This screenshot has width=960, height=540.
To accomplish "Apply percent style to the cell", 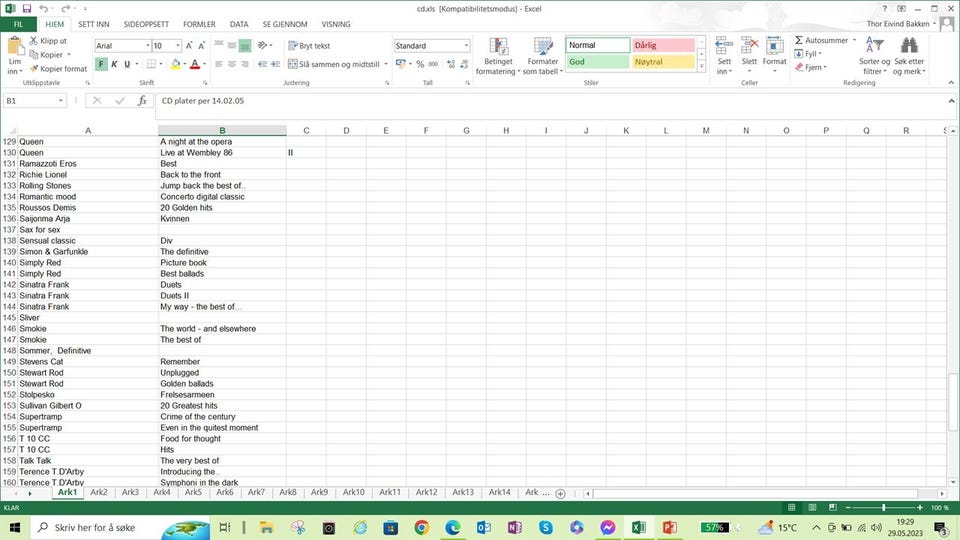I will 420,64.
